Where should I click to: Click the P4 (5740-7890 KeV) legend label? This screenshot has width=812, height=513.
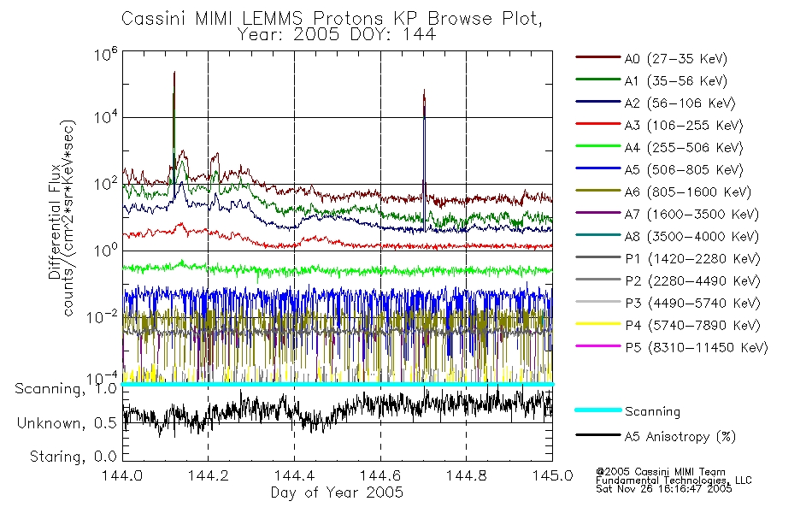click(x=692, y=326)
